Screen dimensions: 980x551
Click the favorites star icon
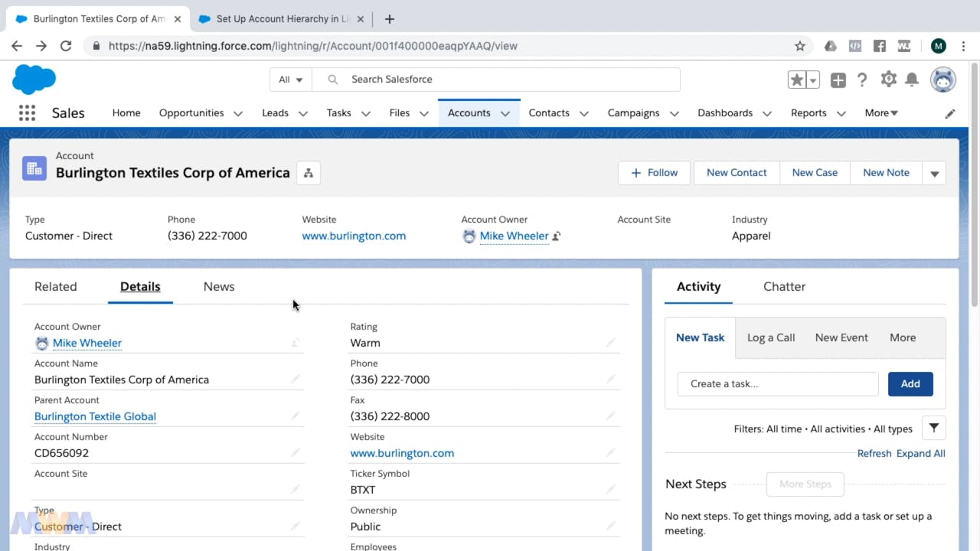[x=797, y=80]
